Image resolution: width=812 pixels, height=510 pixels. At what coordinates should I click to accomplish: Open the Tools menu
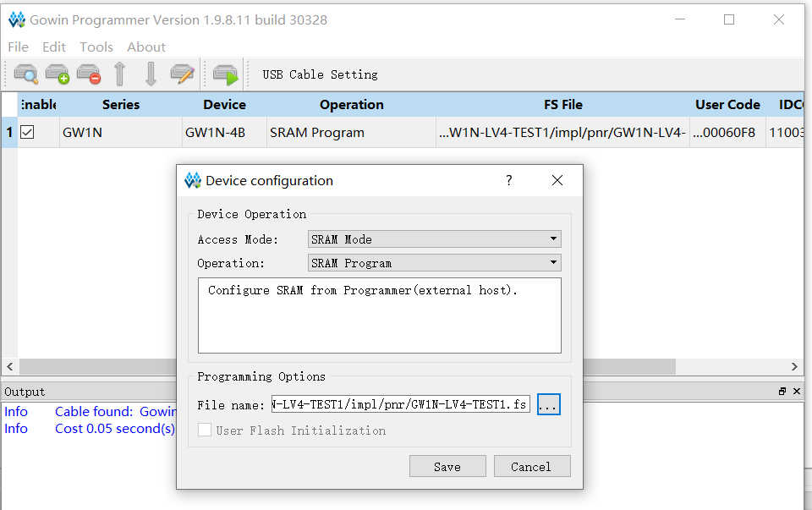tap(96, 47)
